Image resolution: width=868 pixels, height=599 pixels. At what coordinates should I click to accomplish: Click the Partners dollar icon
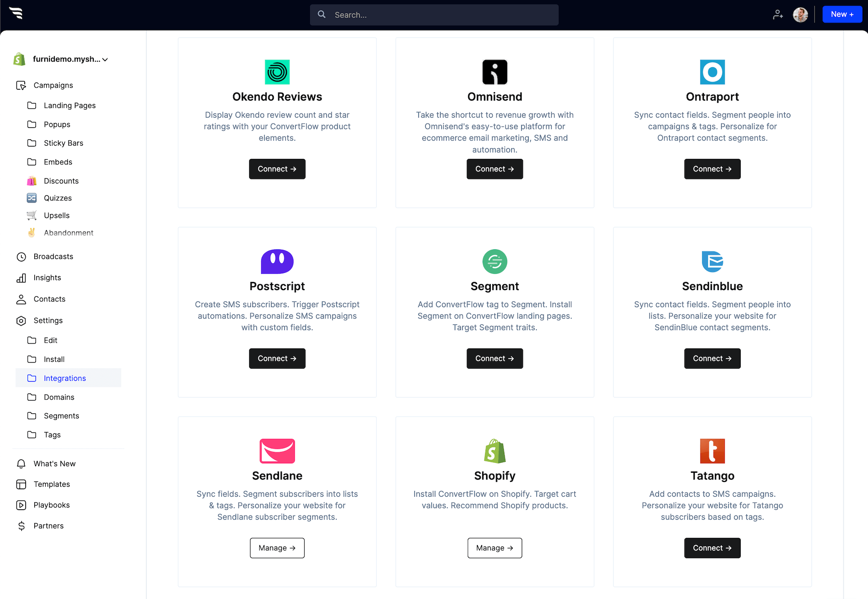21,526
